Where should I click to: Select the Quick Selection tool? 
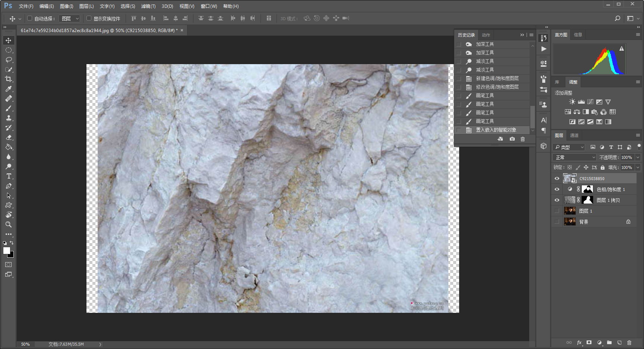pyautogui.click(x=9, y=69)
